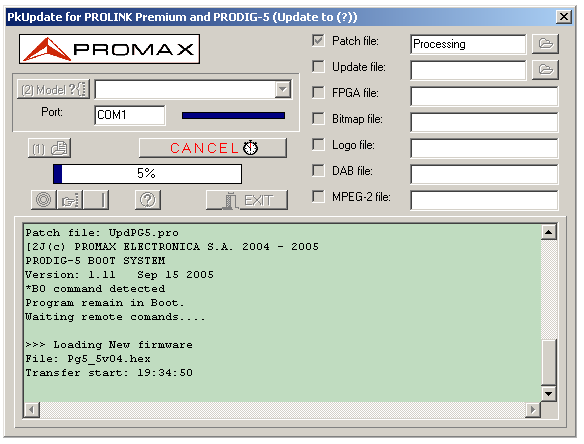Image resolution: width=584 pixels, height=444 pixels.
Task: Click log line 'Transfer start: 19:34:50'
Action: point(109,373)
